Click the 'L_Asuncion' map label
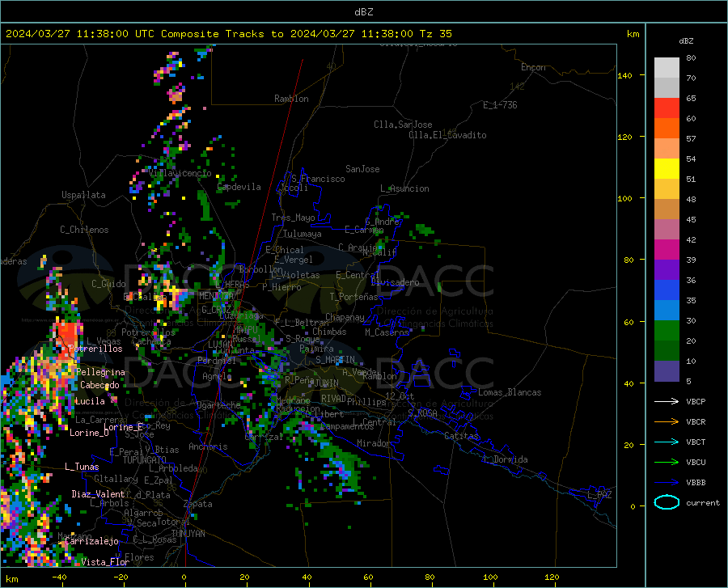Screen dimensions: 728x588 coord(404,188)
